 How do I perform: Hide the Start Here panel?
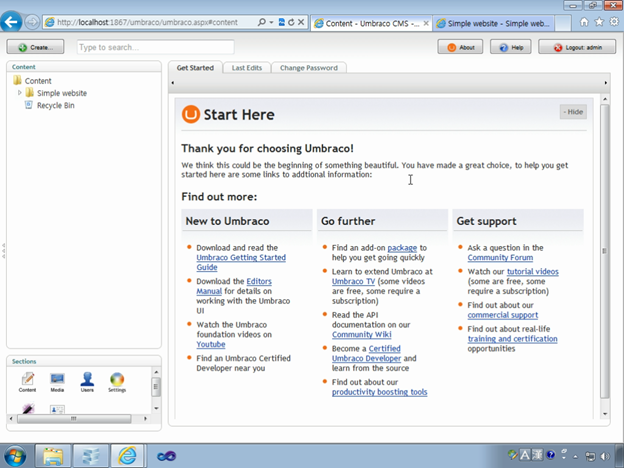(573, 112)
